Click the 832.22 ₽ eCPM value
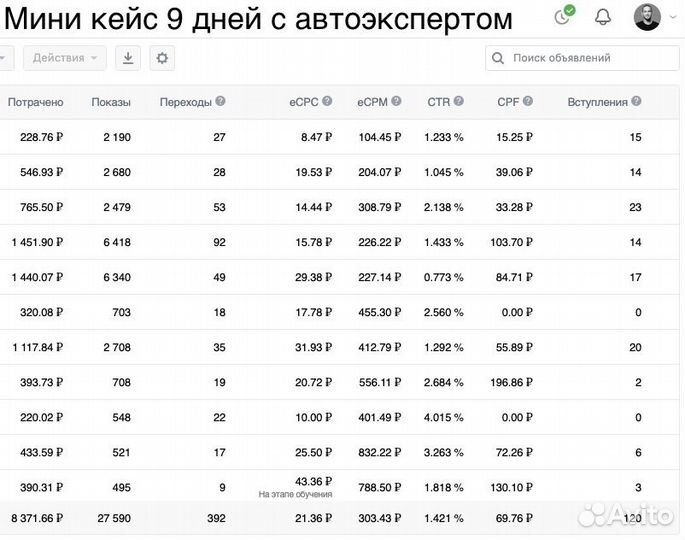 coord(380,452)
